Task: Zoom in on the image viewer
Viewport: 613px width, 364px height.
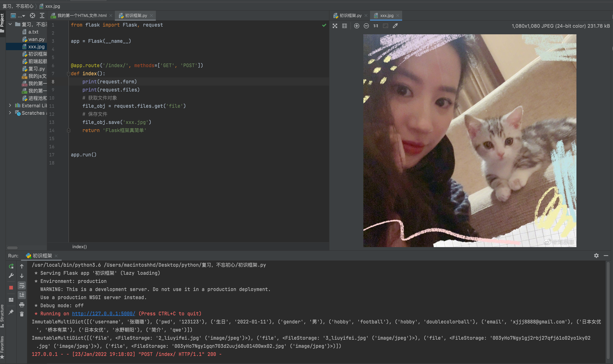Action: tap(357, 26)
